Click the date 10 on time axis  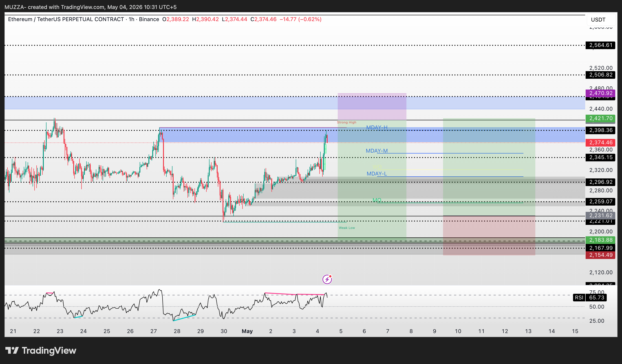(458, 331)
